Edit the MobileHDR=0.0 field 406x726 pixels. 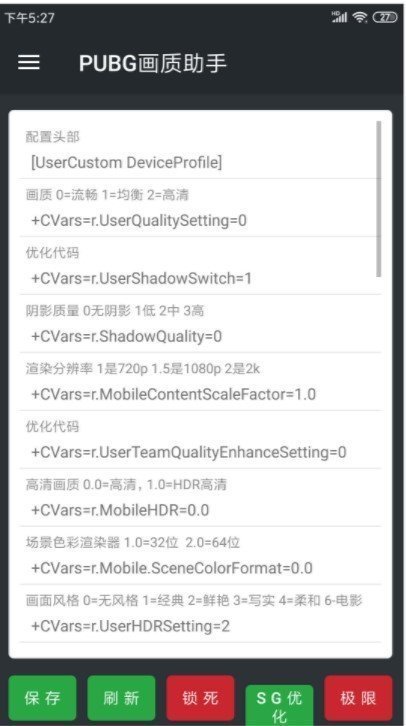[x=200, y=510]
